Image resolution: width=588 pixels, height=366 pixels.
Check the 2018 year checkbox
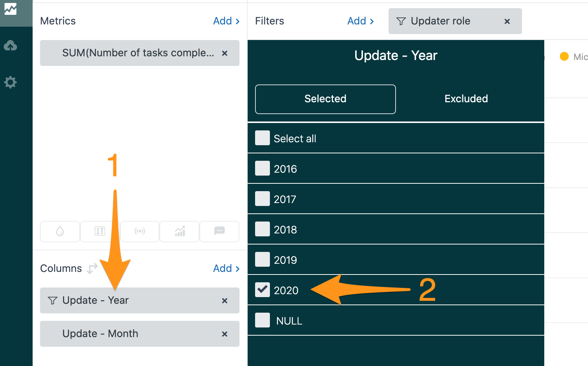pos(262,229)
